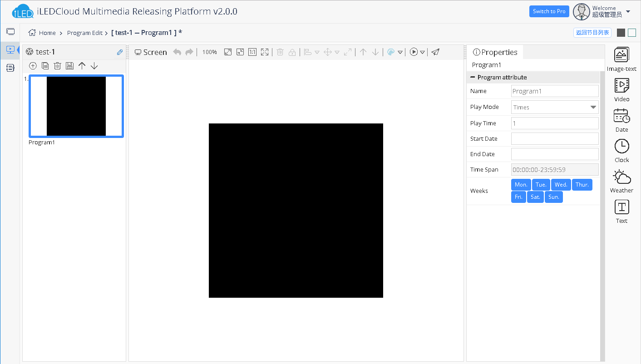Click the Name input field
This screenshot has width=641, height=364.
tap(555, 91)
